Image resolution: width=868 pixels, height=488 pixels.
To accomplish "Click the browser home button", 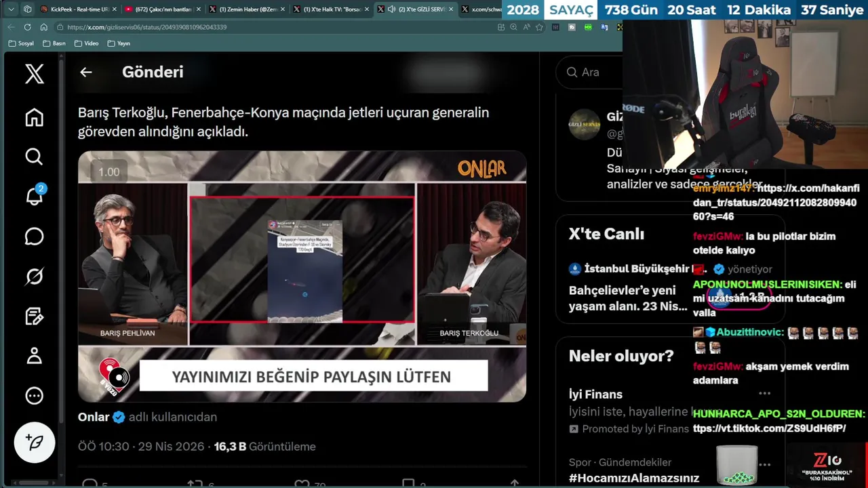I will click(x=43, y=27).
